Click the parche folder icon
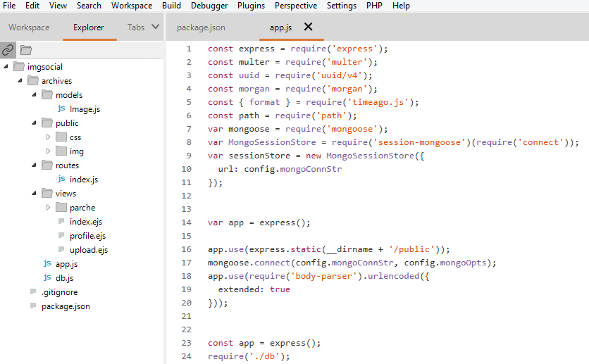 pos(61,207)
